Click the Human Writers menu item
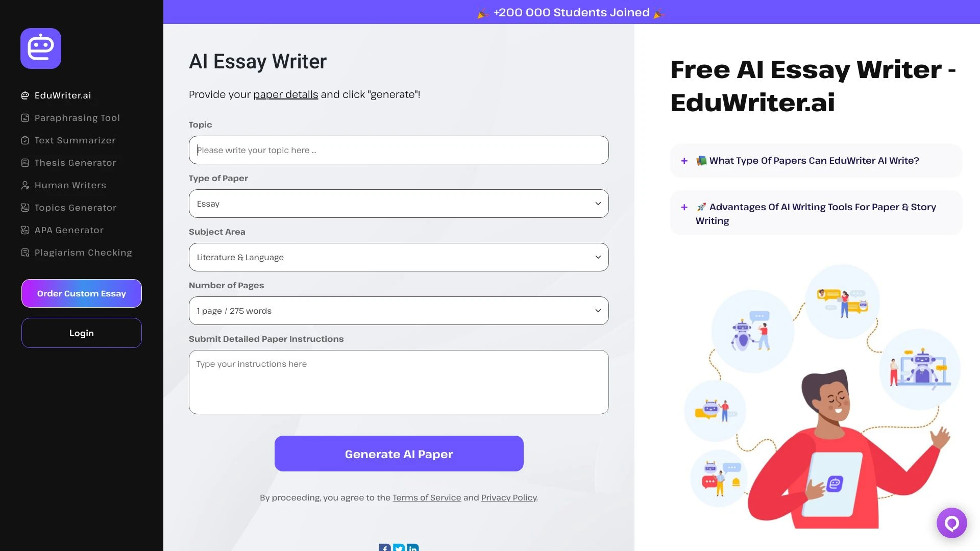 click(x=70, y=184)
